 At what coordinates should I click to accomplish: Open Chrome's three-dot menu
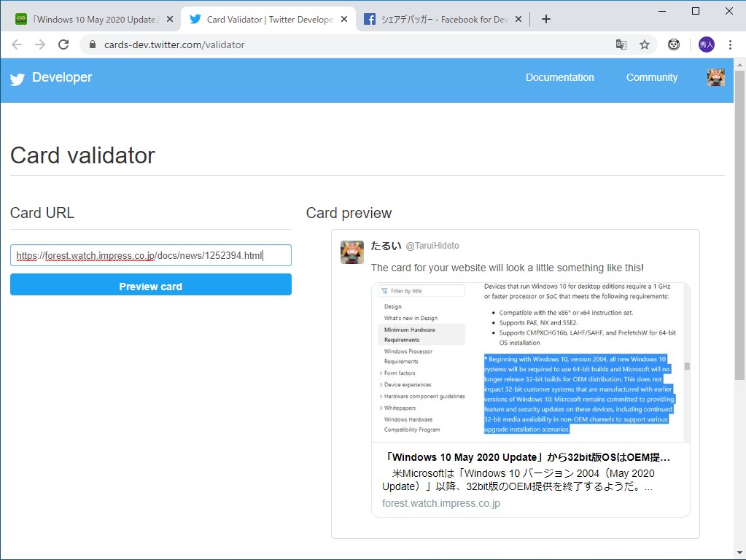coord(731,44)
